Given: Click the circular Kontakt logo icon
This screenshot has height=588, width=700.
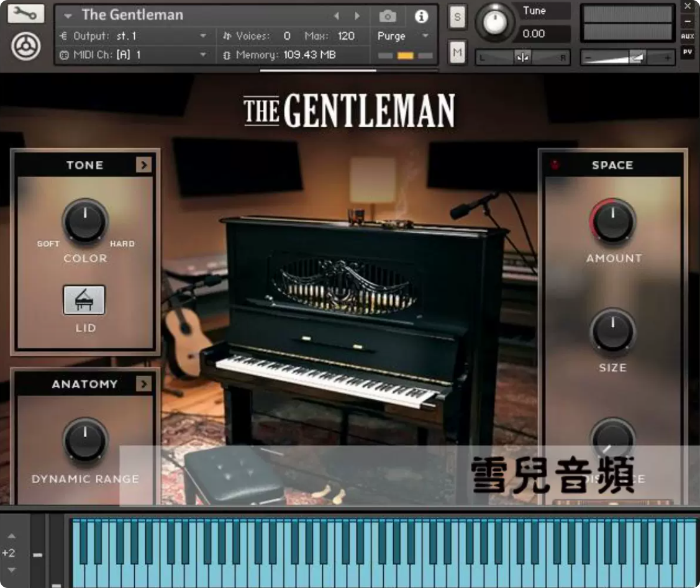Looking at the screenshot, I should [25, 46].
